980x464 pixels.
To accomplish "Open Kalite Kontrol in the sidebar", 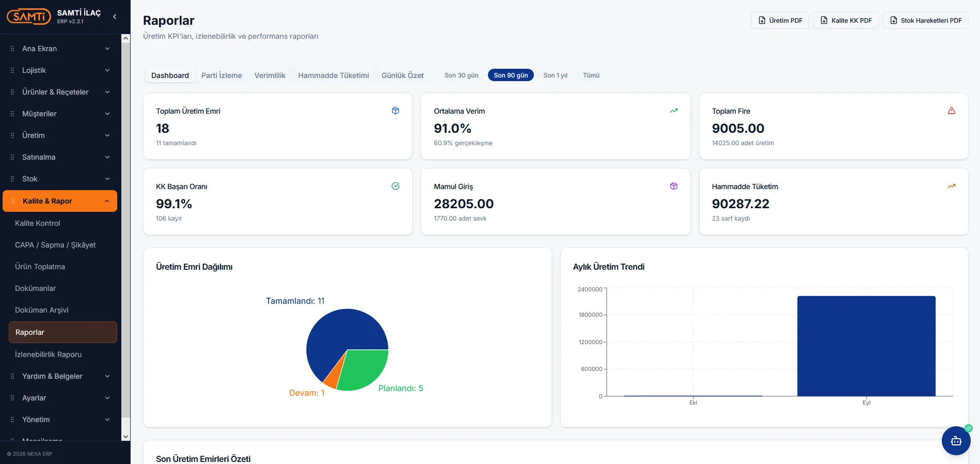I will [x=38, y=223].
